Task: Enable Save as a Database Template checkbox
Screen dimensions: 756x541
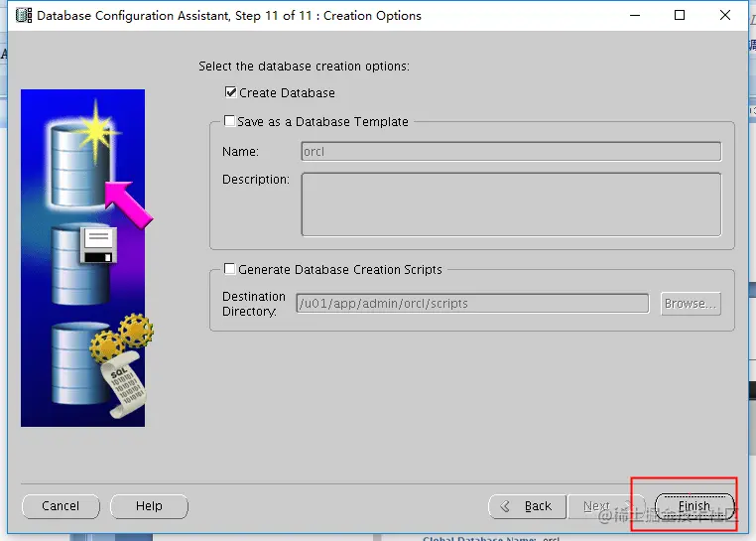Action: 229,121
